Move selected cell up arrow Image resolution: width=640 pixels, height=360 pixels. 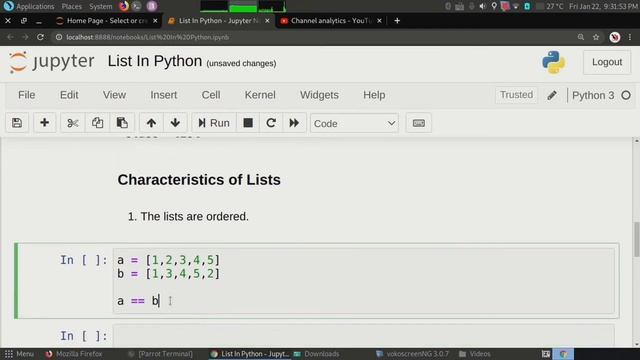[151, 123]
